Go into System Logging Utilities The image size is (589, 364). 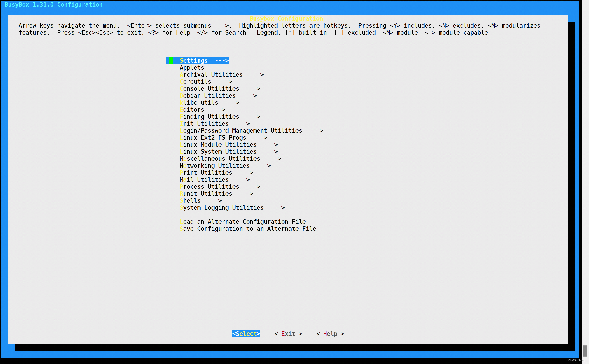point(232,207)
